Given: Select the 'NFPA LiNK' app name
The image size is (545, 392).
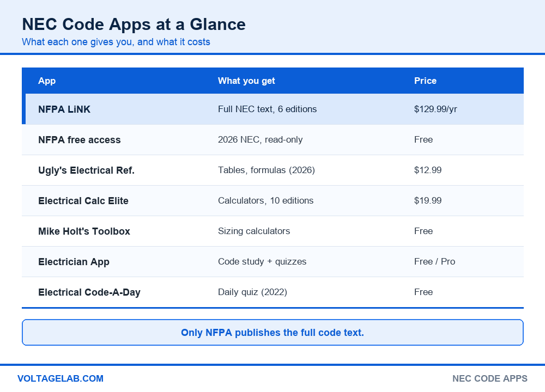Looking at the screenshot, I should point(64,109).
